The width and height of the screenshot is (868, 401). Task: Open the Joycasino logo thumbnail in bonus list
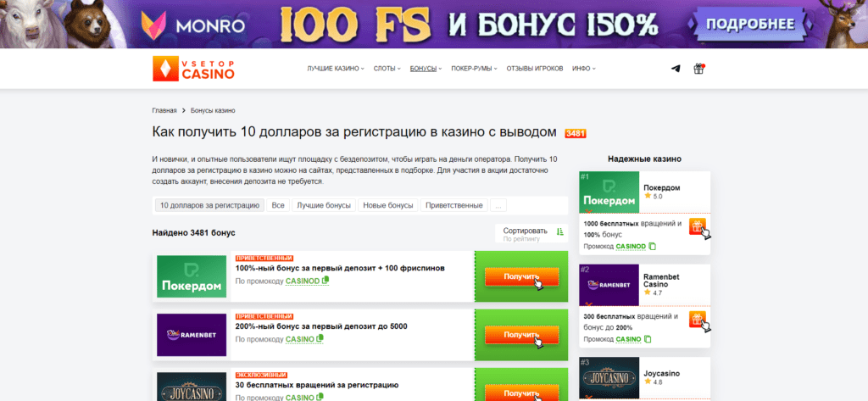click(192, 387)
